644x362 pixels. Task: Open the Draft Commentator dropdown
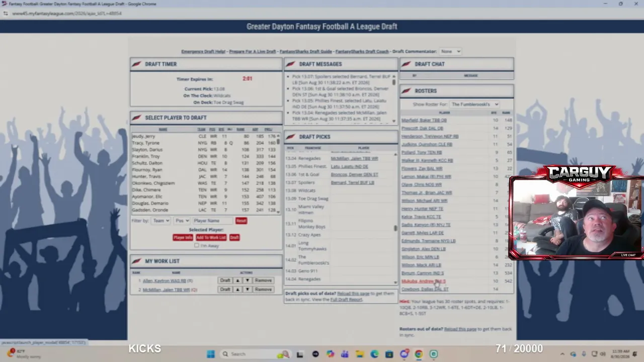click(450, 51)
